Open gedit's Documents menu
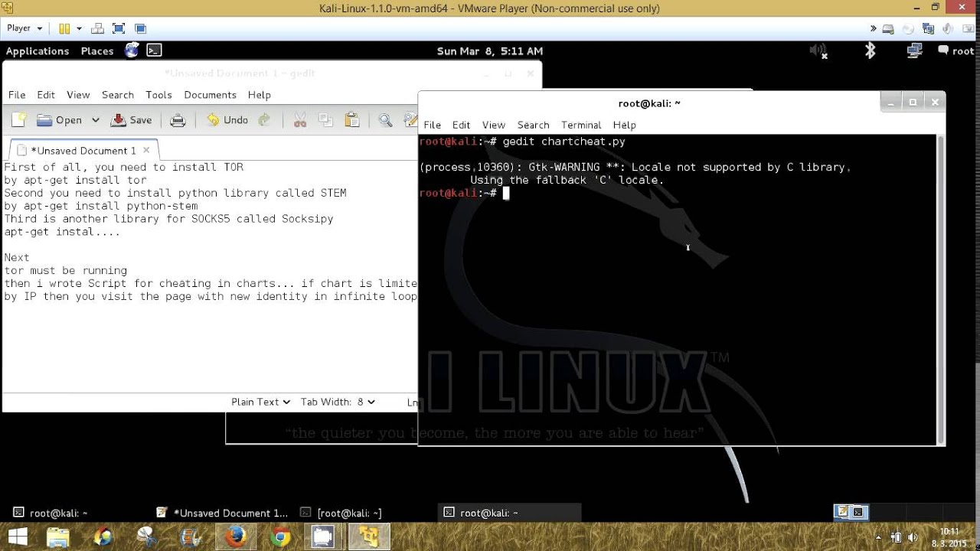 (210, 95)
